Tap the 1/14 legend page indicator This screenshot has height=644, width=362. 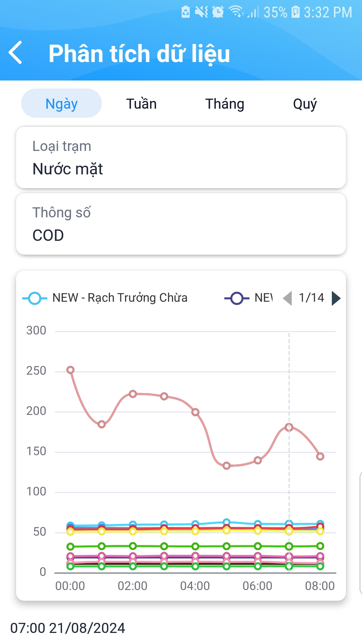[x=311, y=298]
